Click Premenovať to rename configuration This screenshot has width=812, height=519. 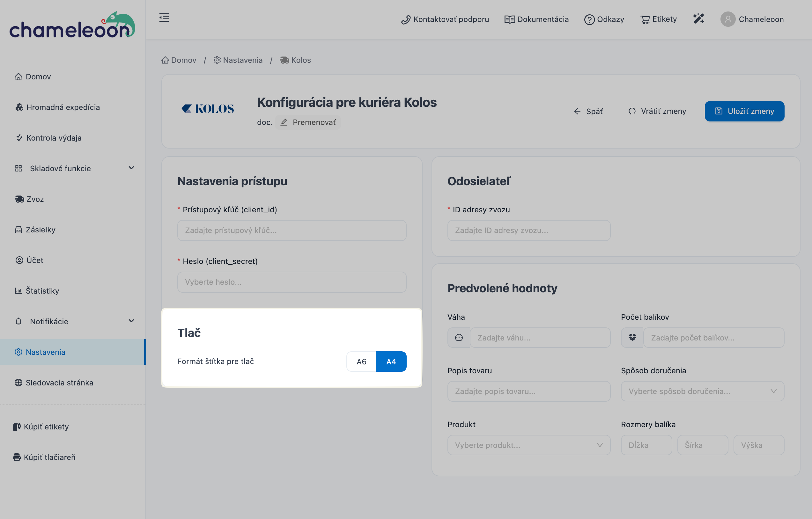click(308, 122)
